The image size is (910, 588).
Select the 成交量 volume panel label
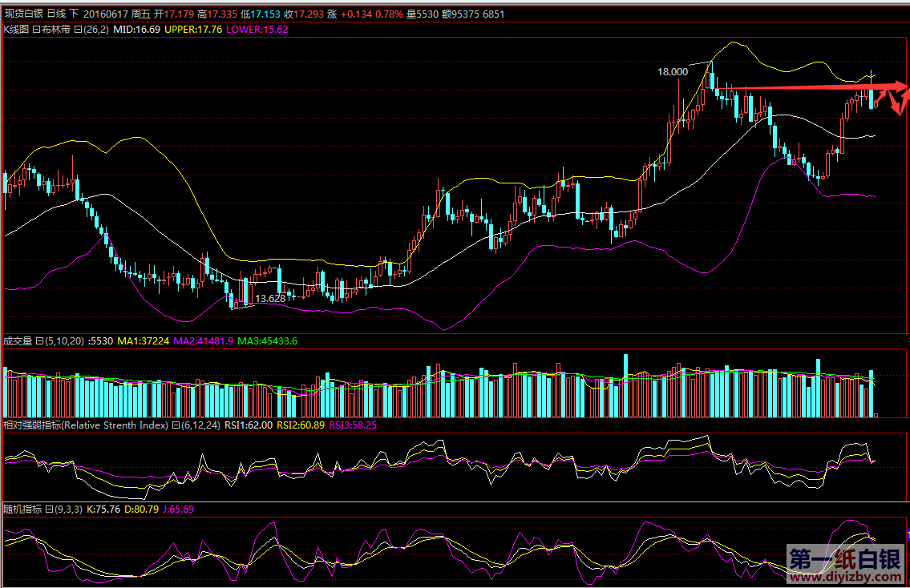(x=18, y=340)
